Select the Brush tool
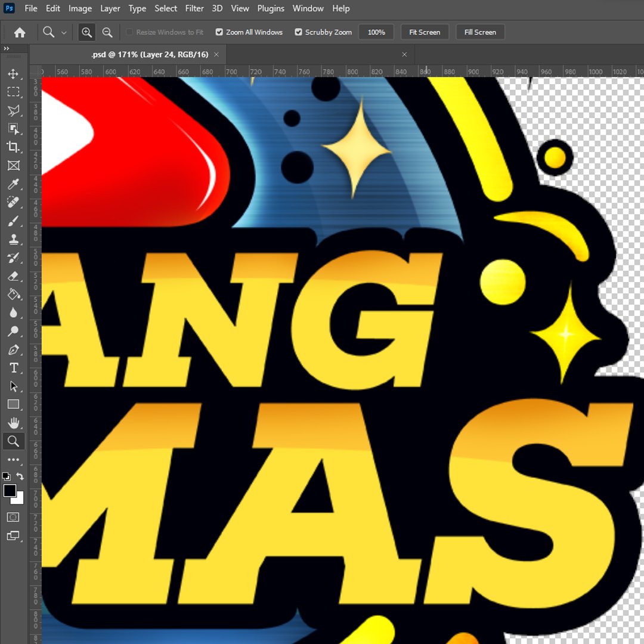 click(x=13, y=221)
